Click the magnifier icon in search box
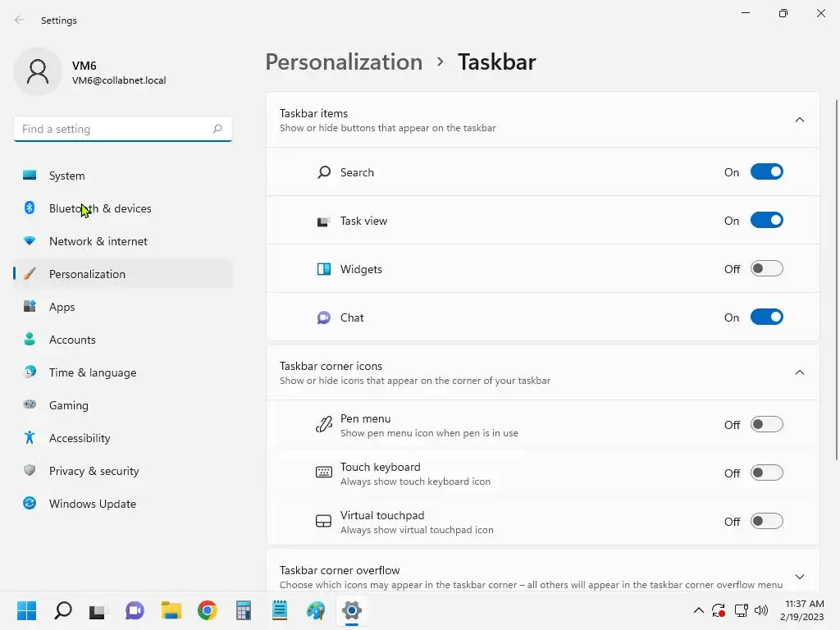The image size is (840, 630). click(x=217, y=129)
